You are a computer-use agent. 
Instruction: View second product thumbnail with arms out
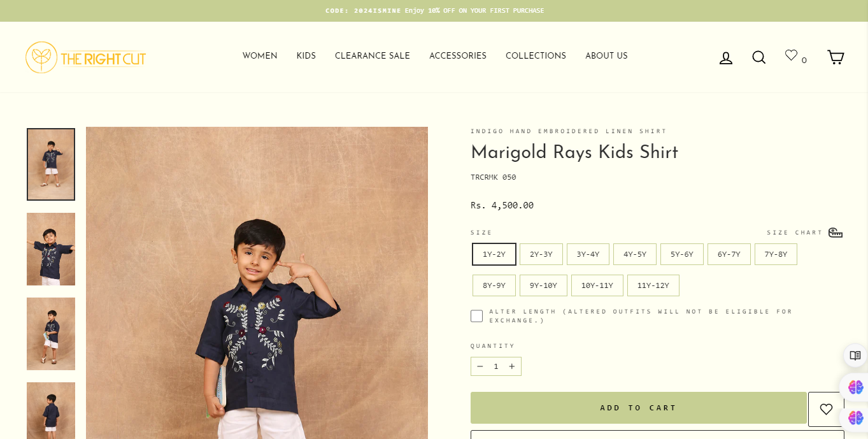[51, 249]
